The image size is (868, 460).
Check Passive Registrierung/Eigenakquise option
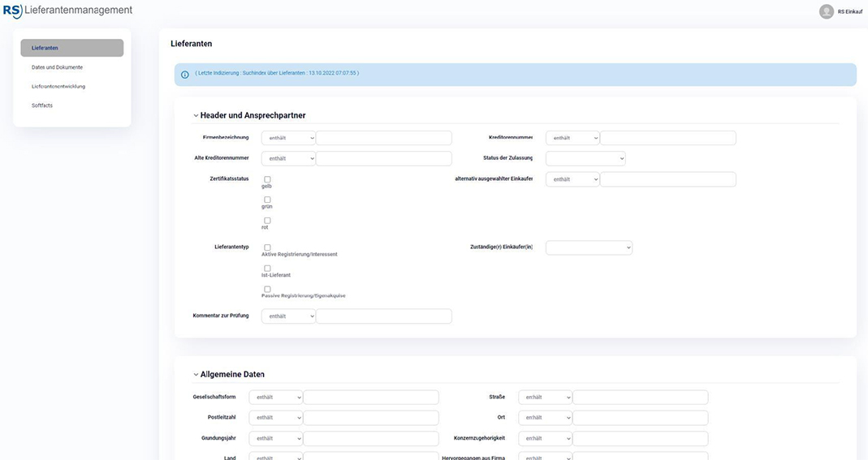coord(267,289)
